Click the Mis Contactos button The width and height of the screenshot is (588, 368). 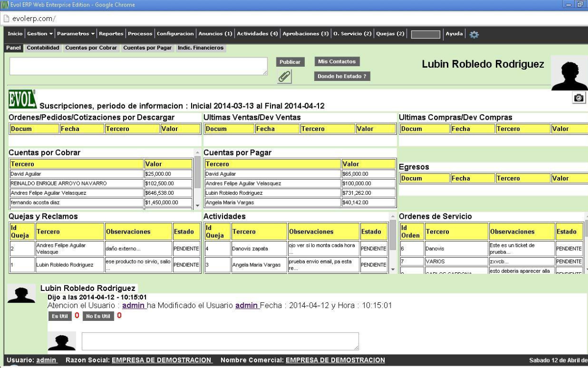tap(336, 61)
